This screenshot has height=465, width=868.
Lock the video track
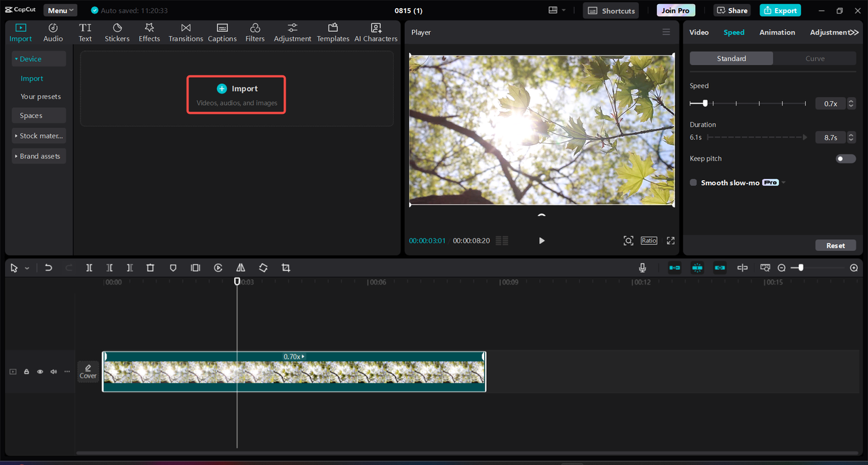26,371
